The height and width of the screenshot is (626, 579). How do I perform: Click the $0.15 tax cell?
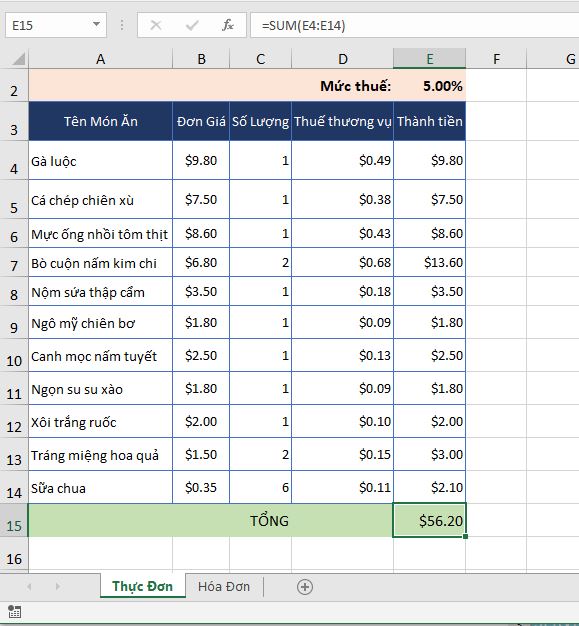[343, 454]
